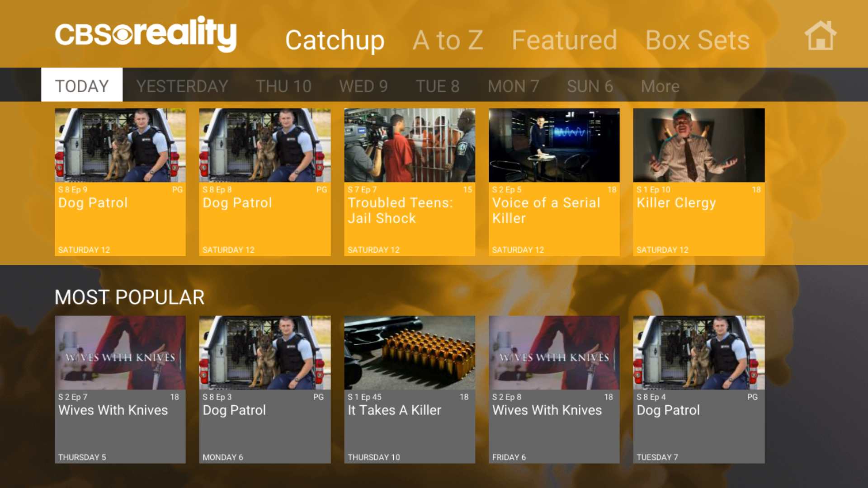Select the TODAY day filter
The image size is (868, 488).
point(82,85)
